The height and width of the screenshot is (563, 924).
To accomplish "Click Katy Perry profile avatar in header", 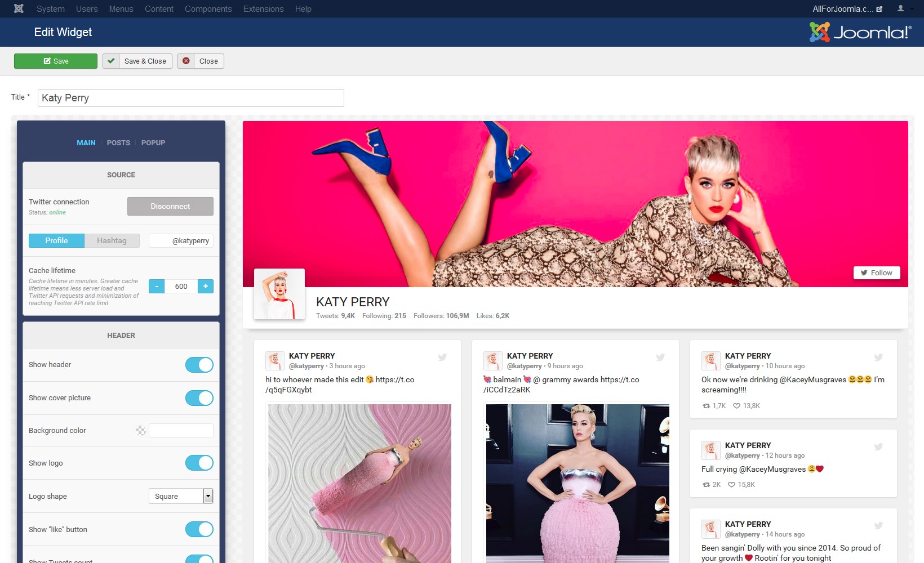I will coord(279,294).
